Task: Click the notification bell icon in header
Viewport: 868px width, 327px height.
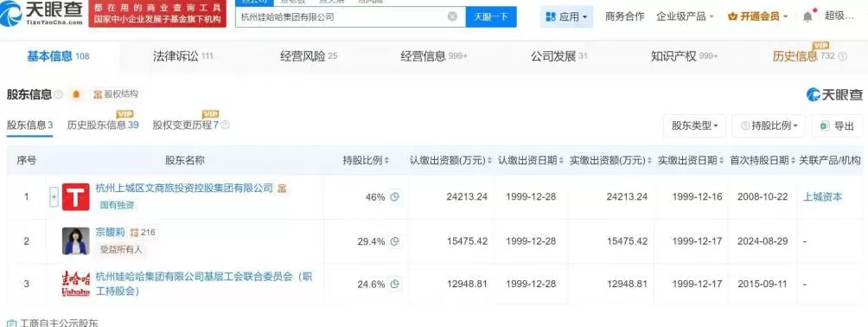Action: tap(808, 16)
